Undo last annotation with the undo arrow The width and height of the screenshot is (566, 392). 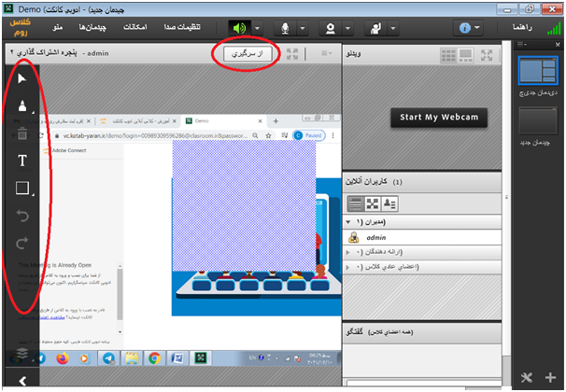tap(22, 216)
